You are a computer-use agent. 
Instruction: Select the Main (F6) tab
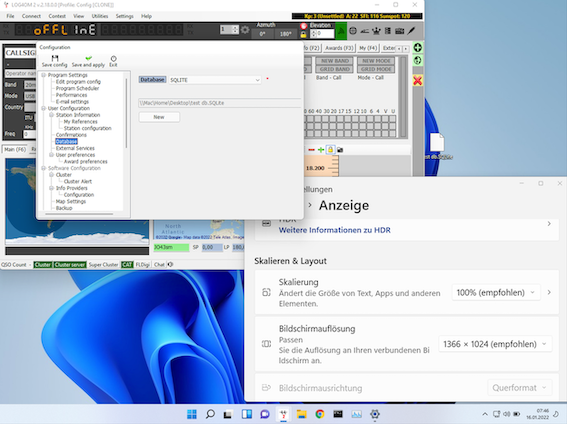click(x=15, y=149)
